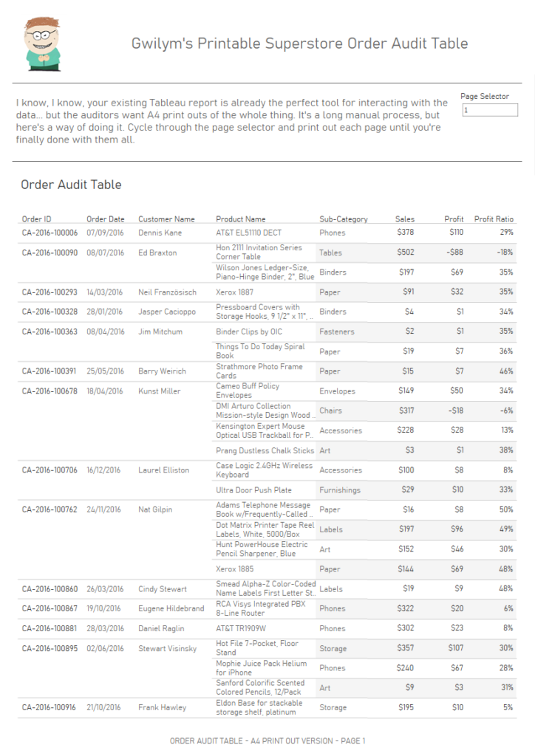The image size is (535, 756).
Task: Select order CA-2016-100916 for Frank Hawley
Action: pyautogui.click(x=49, y=707)
